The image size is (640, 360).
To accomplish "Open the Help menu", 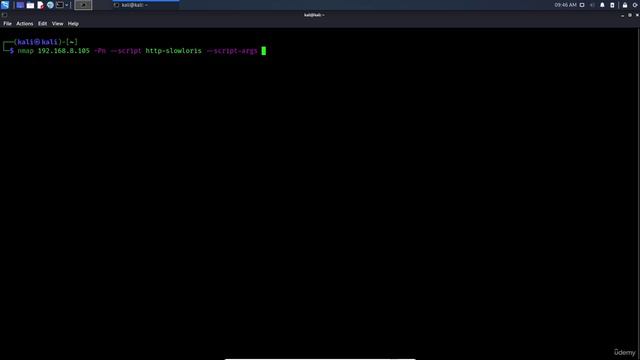I will pyautogui.click(x=73, y=24).
